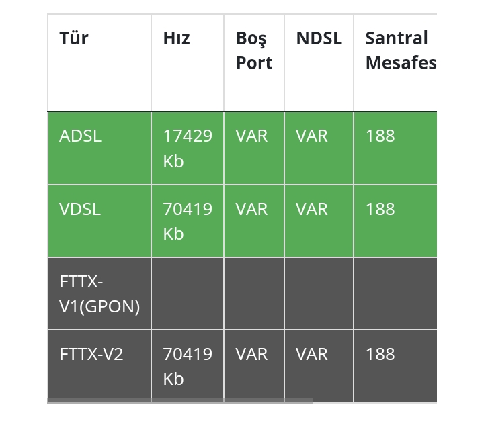Viewport: 484px width, 448px height.
Task: Select the FTTX-V1(GPON) row label
Action: [x=99, y=294]
